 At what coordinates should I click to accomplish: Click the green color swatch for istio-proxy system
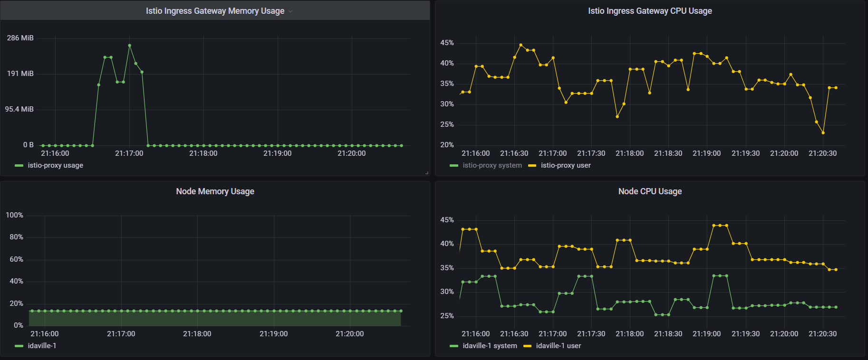coord(454,166)
